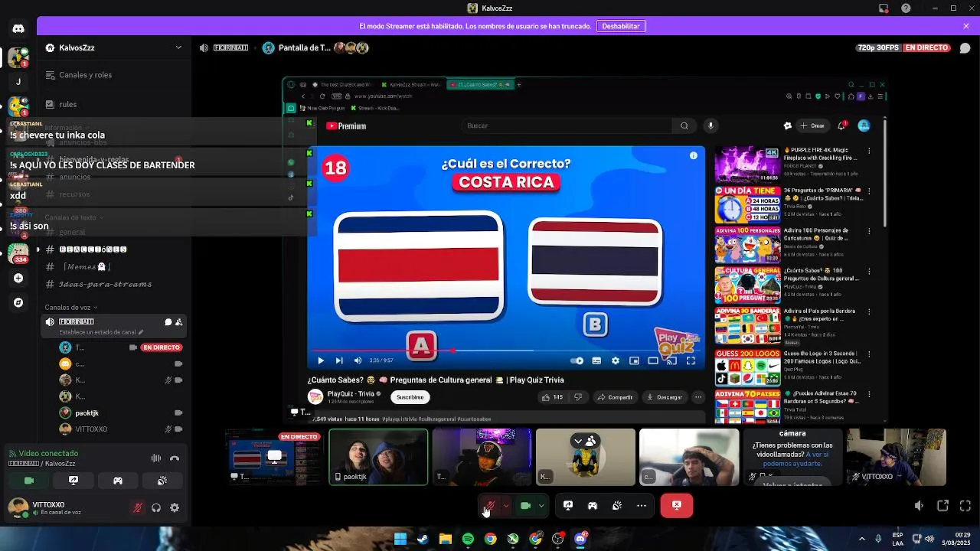
Task: Launch activities controller icon in the call bar
Action: point(593,505)
